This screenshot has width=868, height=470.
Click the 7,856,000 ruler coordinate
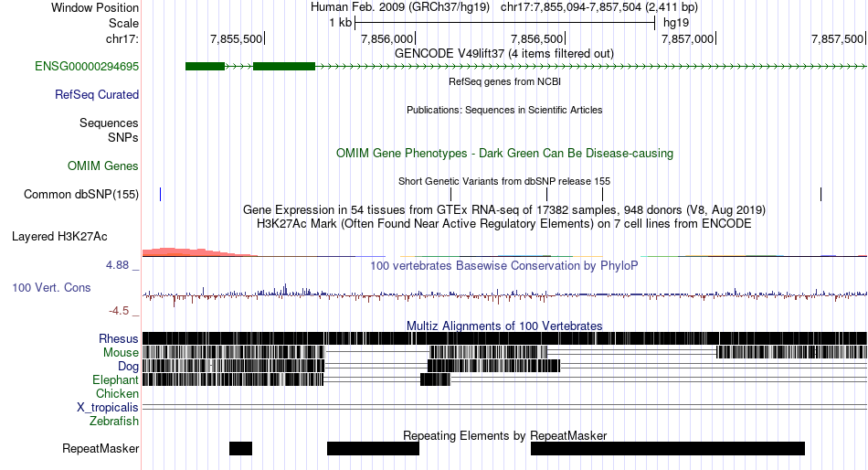(387, 38)
